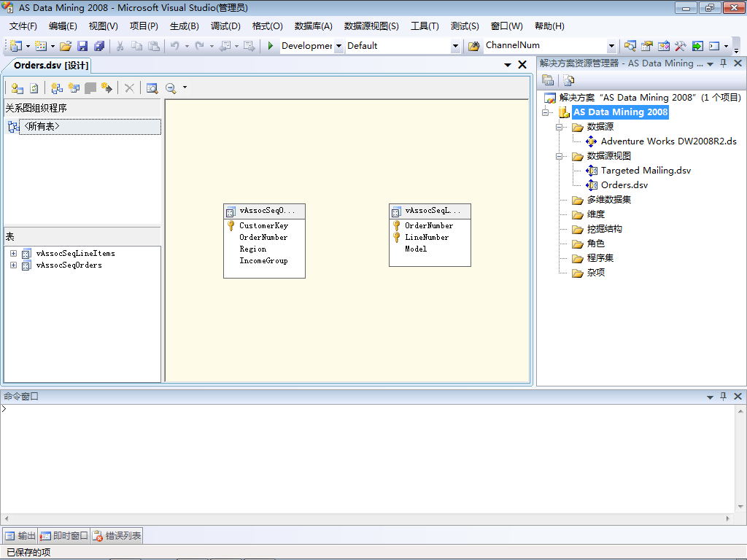747x560 pixels.
Task: Open Properties Window toolbar icon
Action: point(646,46)
